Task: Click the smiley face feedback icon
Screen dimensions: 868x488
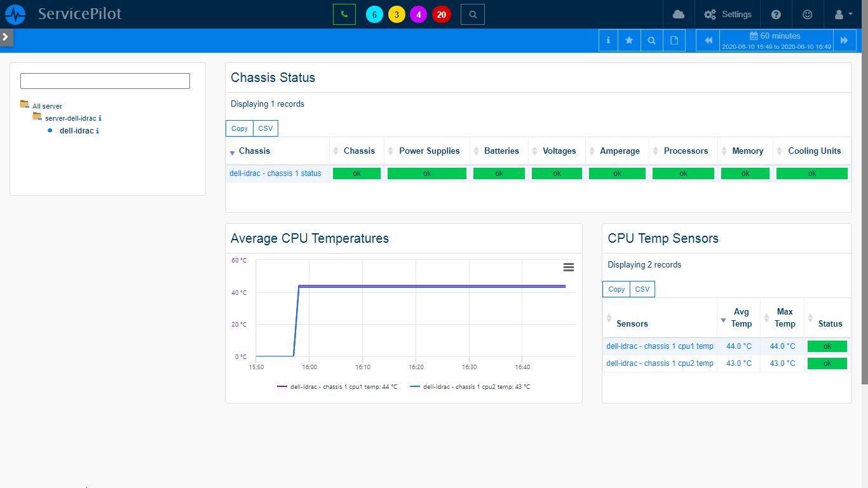Action: coord(808,14)
